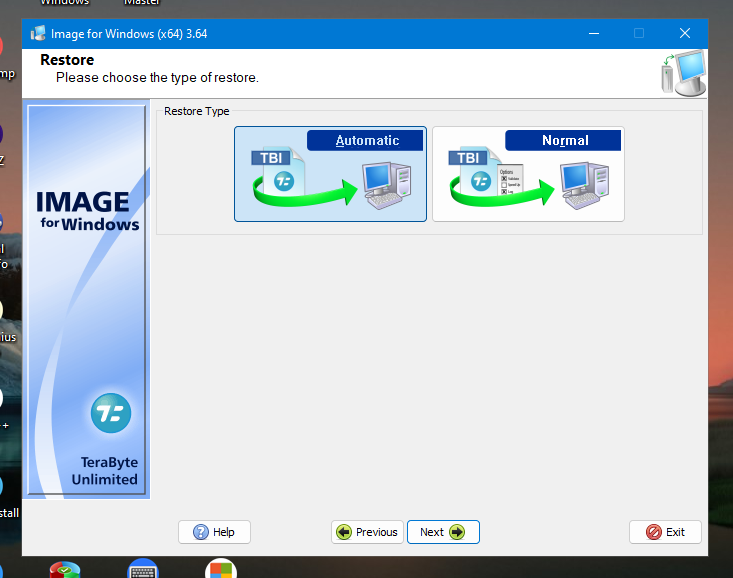This screenshot has width=733, height=578.
Task: Open the colorful Microsoft logo desktop icon
Action: (221, 569)
